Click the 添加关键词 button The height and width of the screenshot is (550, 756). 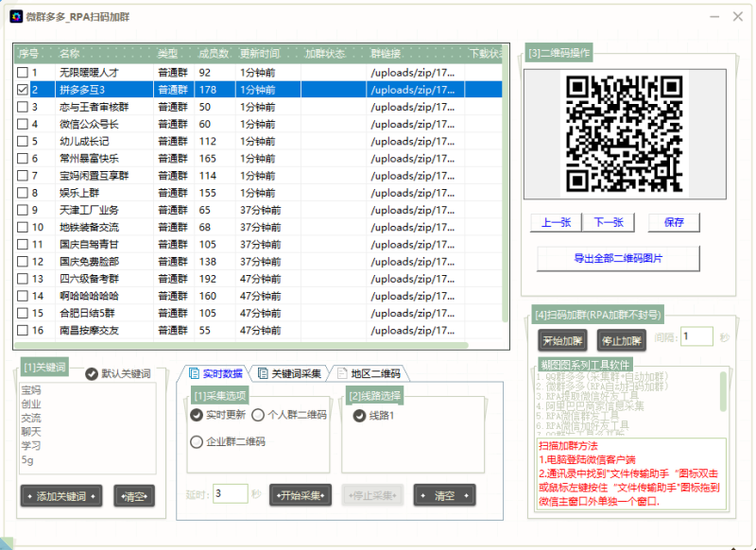[x=61, y=496]
